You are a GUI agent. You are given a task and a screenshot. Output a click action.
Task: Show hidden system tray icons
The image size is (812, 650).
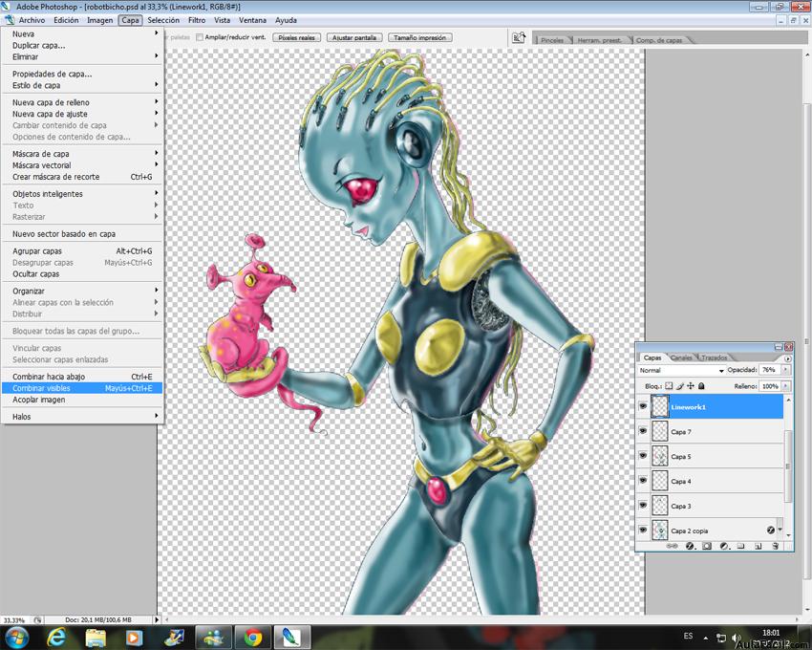tap(705, 638)
